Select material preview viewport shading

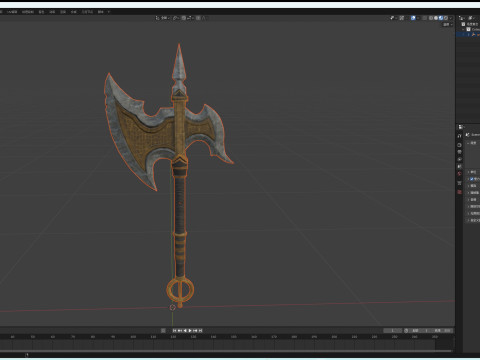coord(441,18)
